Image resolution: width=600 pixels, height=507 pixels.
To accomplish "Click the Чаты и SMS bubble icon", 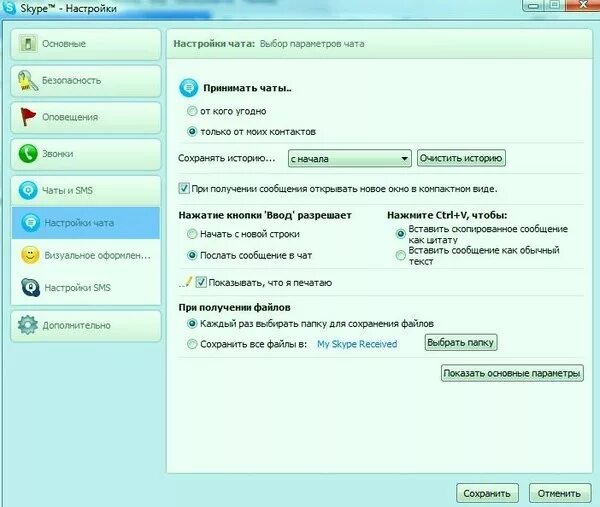I will pos(28,190).
